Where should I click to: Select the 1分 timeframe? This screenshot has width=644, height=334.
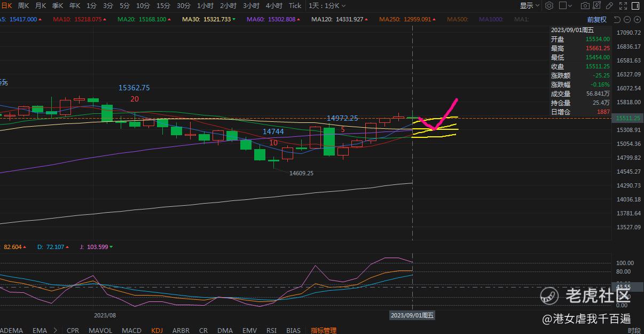[91, 5]
